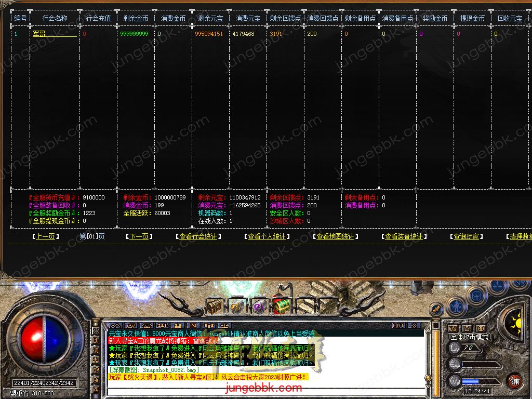532x399 pixels.
Task: Click the sun day/night indicator
Action: [x=518, y=323]
